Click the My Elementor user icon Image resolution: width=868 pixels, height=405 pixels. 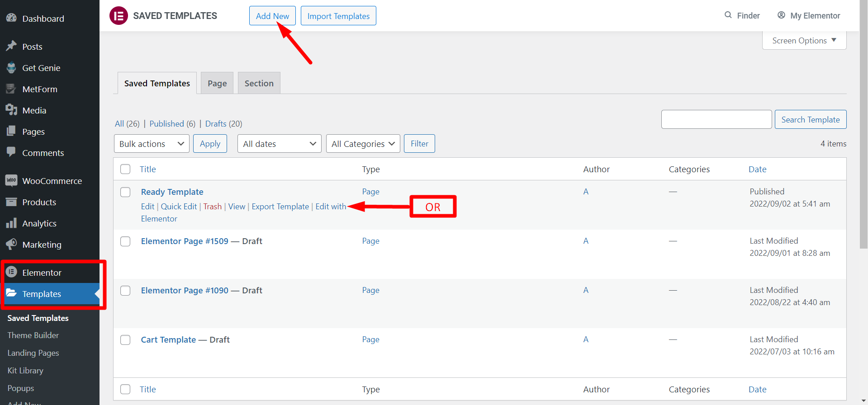pos(781,15)
